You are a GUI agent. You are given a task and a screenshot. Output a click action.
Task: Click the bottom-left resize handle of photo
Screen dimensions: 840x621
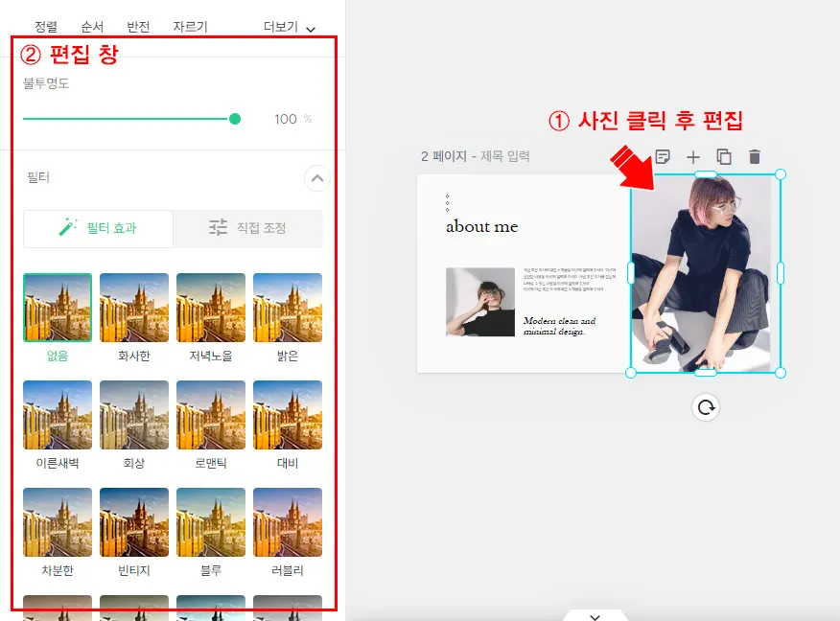pos(631,373)
